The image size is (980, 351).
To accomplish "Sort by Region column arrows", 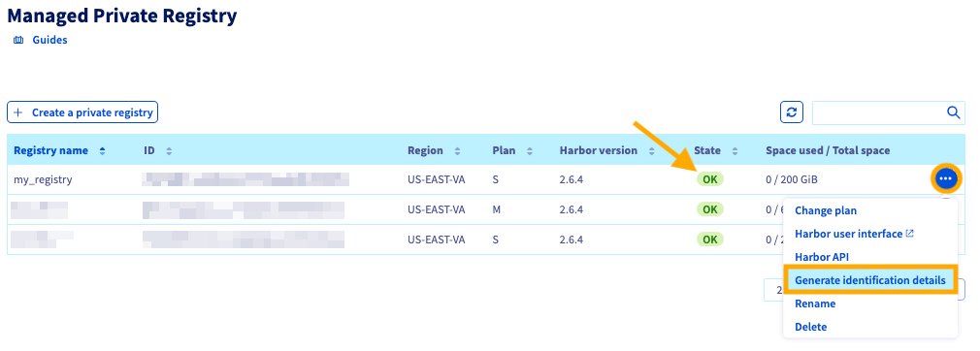I will click(x=458, y=150).
